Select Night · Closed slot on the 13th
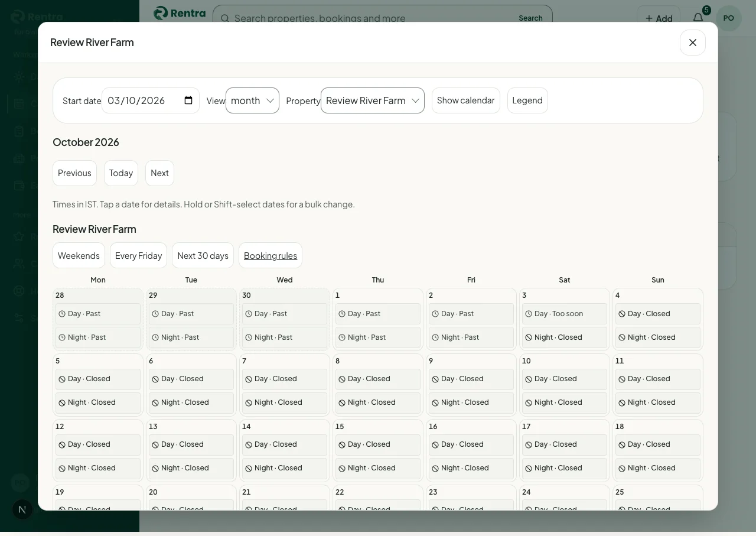756x536 pixels. tap(191, 468)
